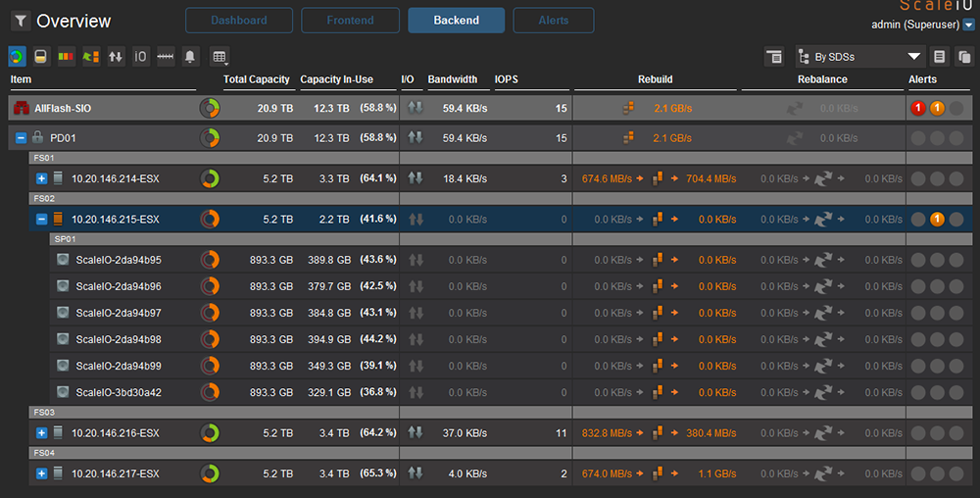Click the 349.3 GB capacity in-use value
This screenshot has height=498, width=980.
pos(329,366)
